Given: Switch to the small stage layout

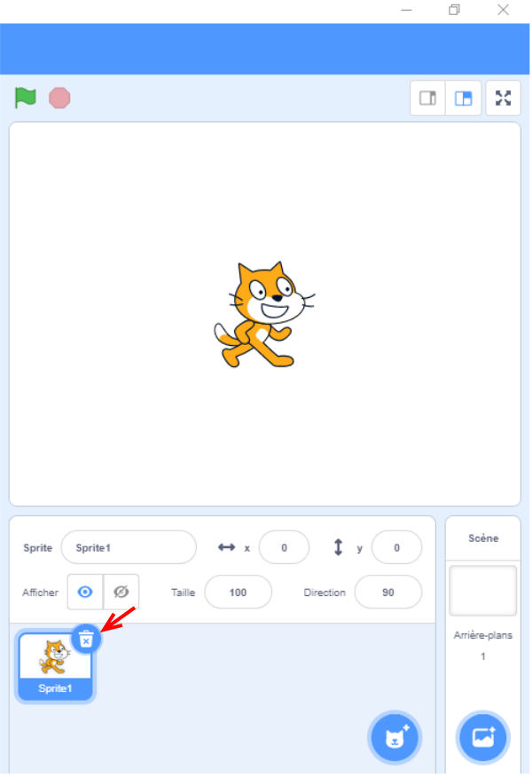Looking at the screenshot, I should tap(428, 98).
